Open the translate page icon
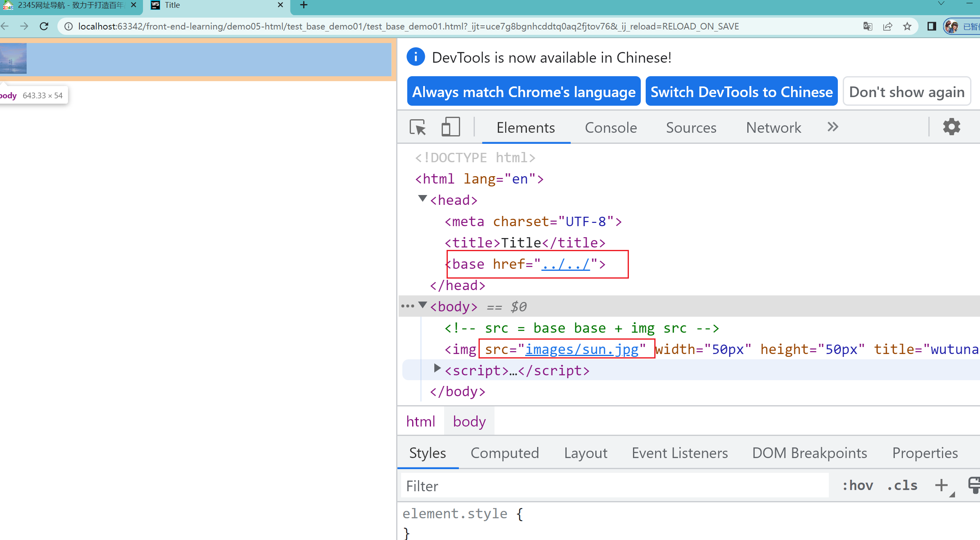Image resolution: width=980 pixels, height=540 pixels. (x=867, y=27)
